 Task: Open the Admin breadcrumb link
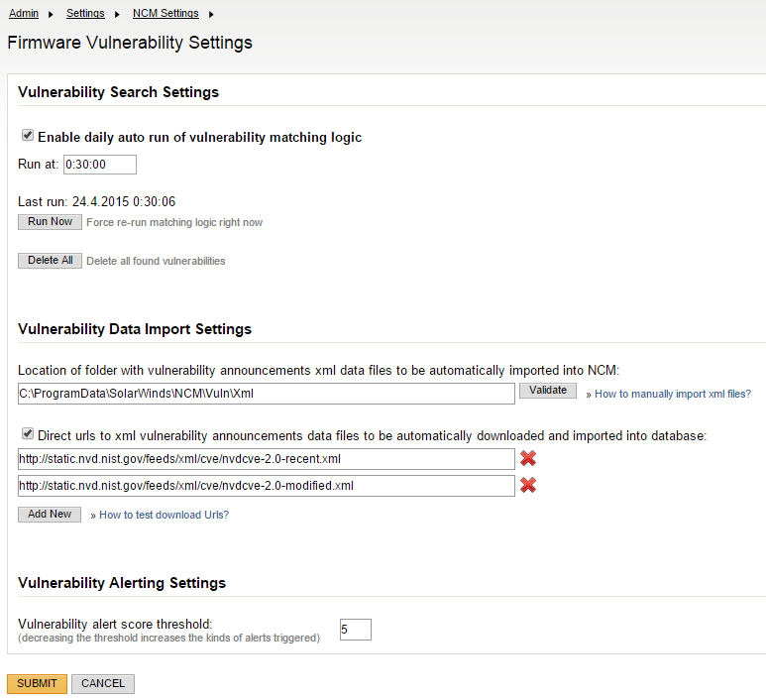coord(24,14)
